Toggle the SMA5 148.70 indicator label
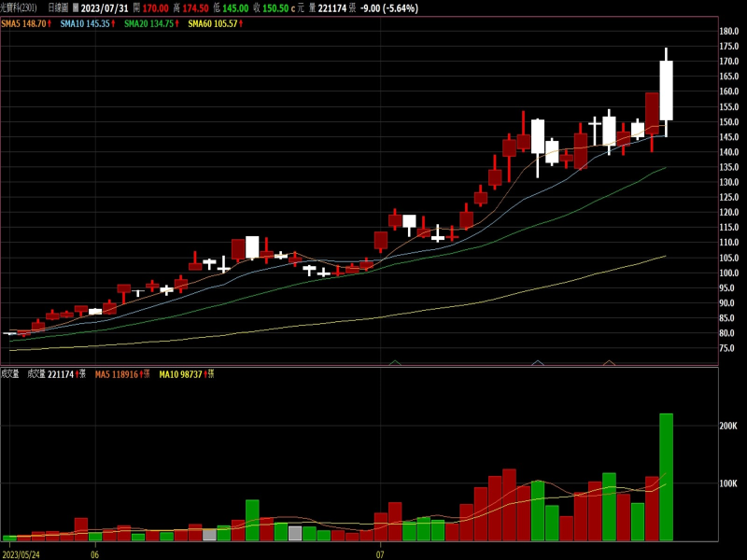747x560 pixels. (25, 23)
